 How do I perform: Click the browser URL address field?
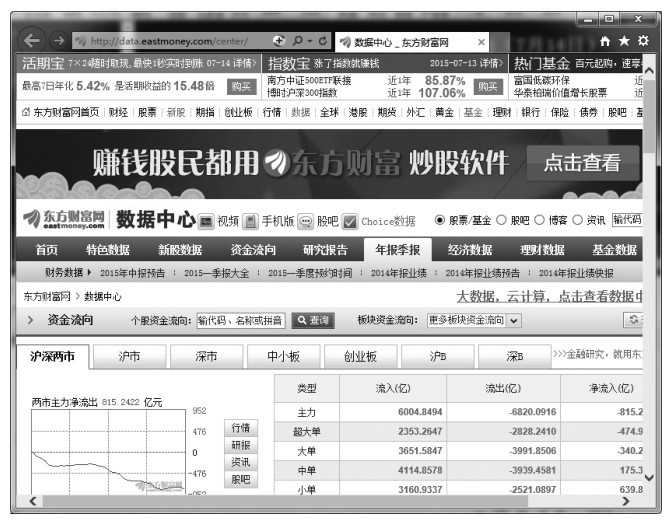[x=171, y=41]
